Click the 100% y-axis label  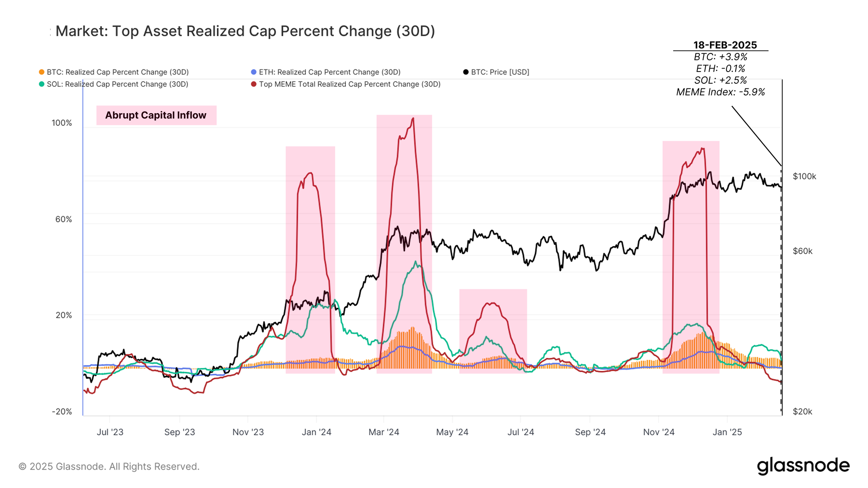[62, 123]
